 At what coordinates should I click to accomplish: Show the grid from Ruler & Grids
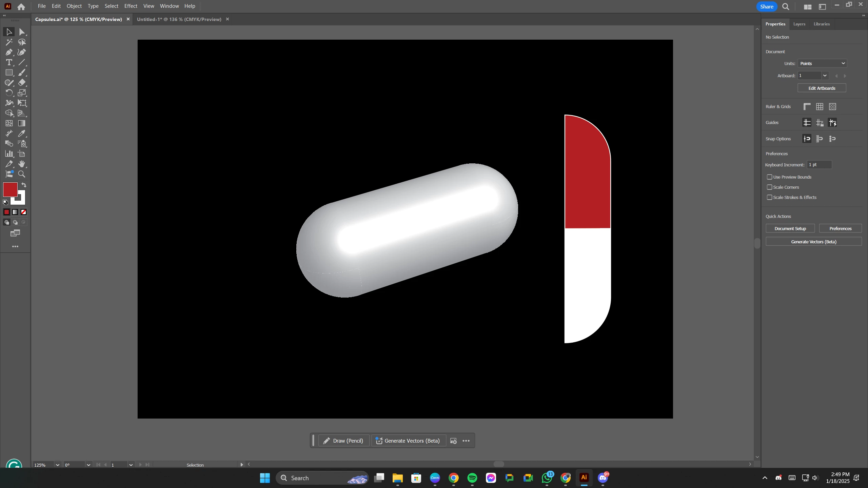pyautogui.click(x=820, y=107)
